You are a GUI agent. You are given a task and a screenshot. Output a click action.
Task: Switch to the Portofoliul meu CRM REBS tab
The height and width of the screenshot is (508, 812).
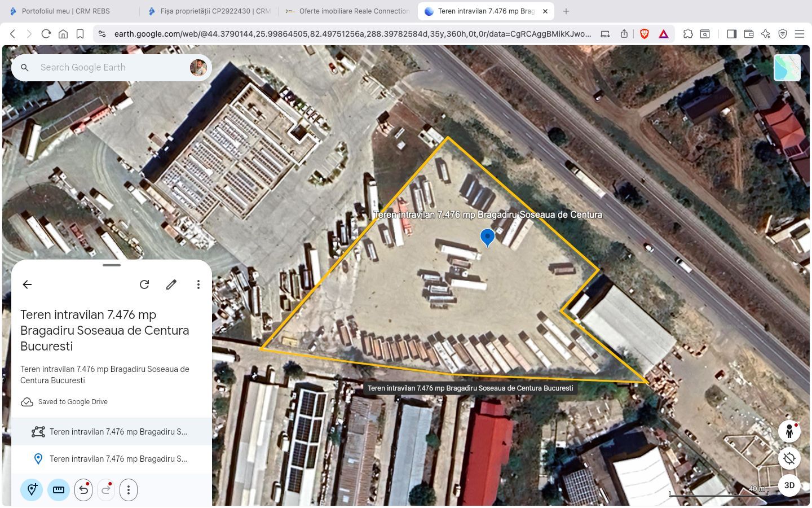tap(65, 11)
